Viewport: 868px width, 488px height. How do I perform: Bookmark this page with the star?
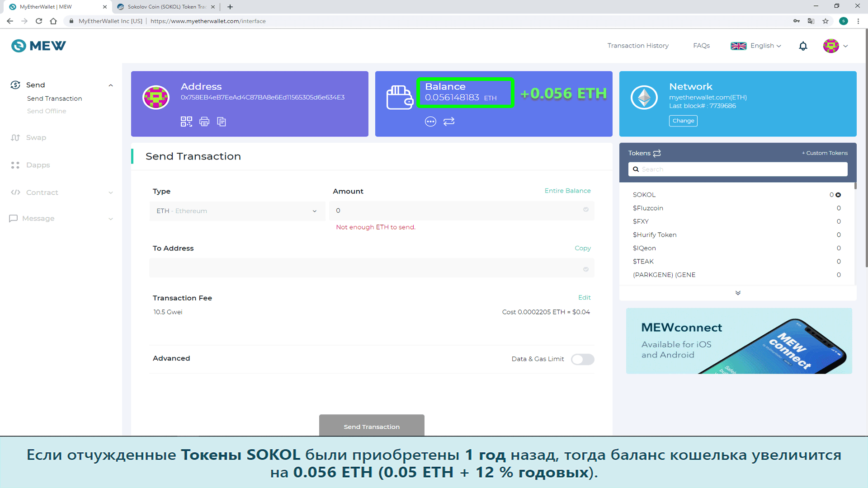tap(826, 21)
